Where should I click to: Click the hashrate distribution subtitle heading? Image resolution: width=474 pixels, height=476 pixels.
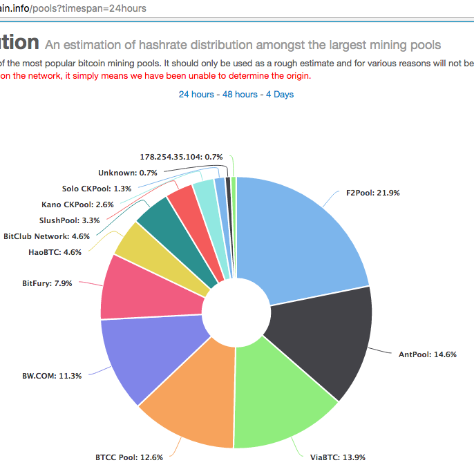coord(243,45)
